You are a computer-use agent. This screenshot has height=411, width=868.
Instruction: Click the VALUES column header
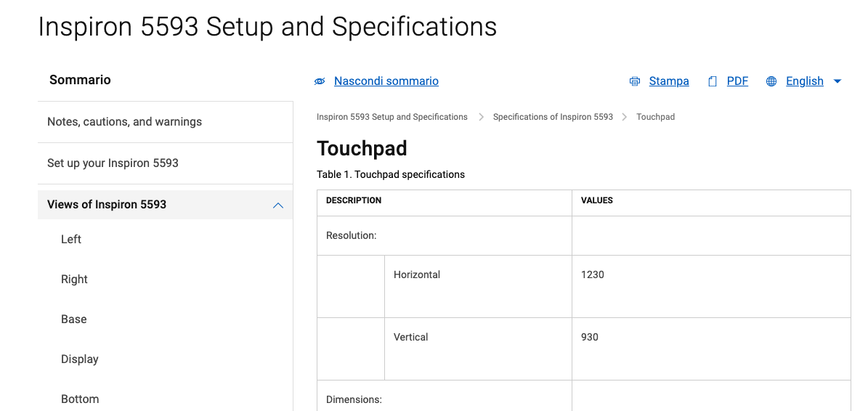pyautogui.click(x=711, y=203)
